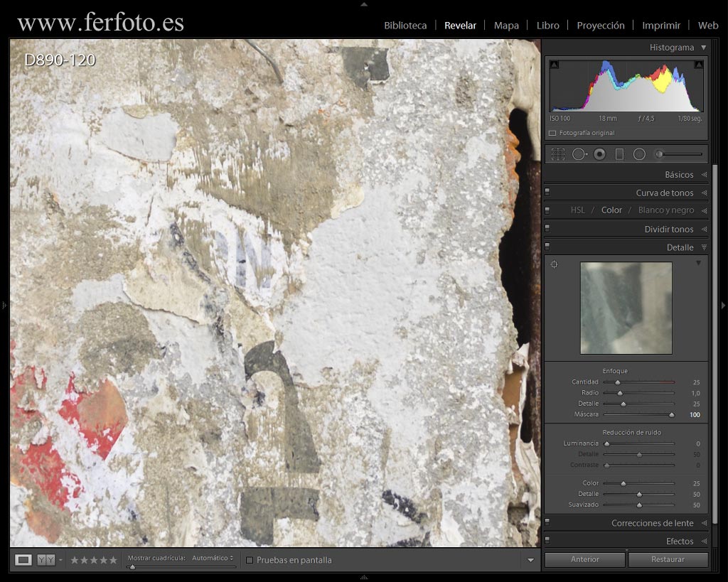728x582 pixels.
Task: Adjust the Enfoque Radio slider
Action: 620,393
